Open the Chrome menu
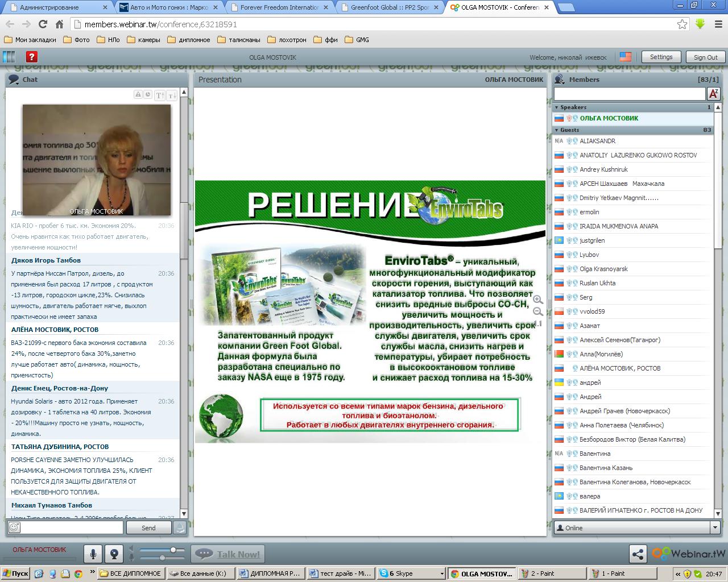Screen dimensions: 728x582 tap(717, 24)
